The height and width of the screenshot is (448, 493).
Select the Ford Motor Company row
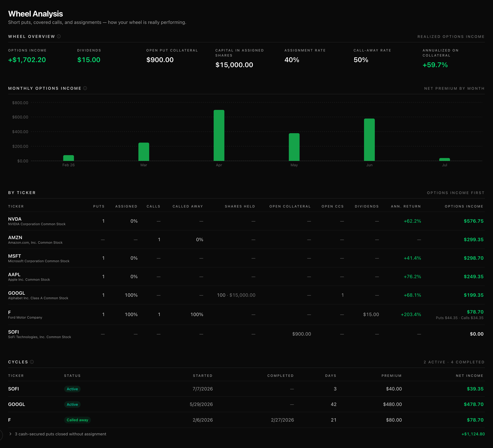[x=246, y=315]
